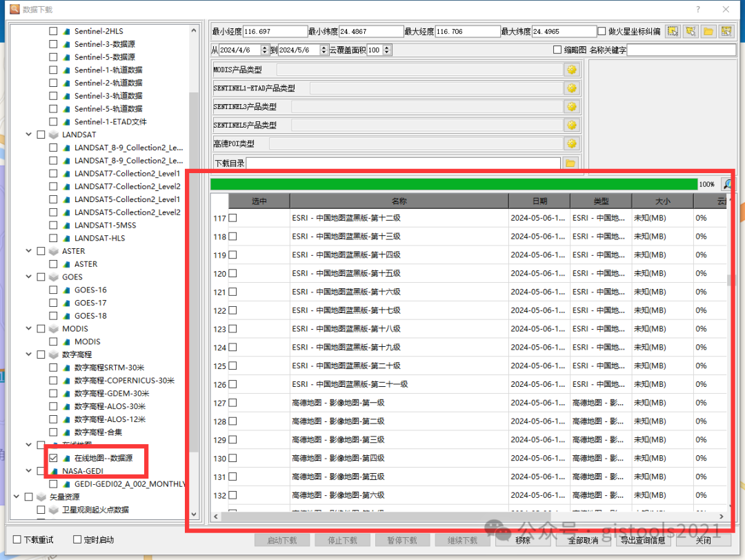Click the ASTER group layer icon

[x=54, y=251]
